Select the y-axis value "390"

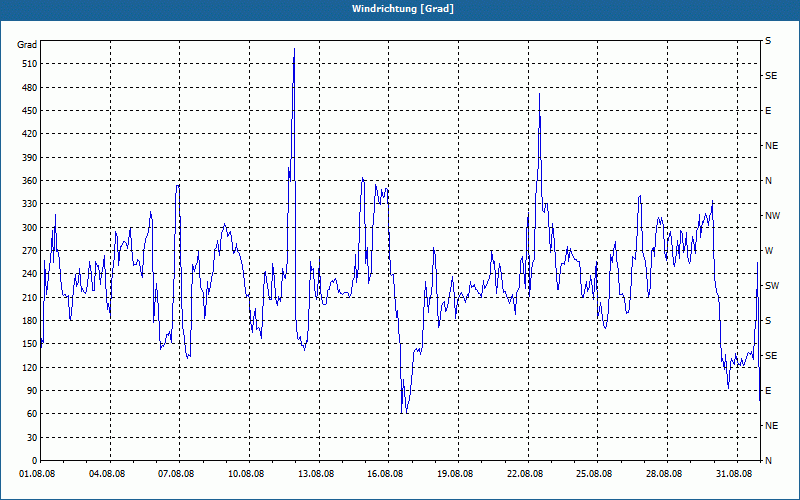pyautogui.click(x=30, y=157)
